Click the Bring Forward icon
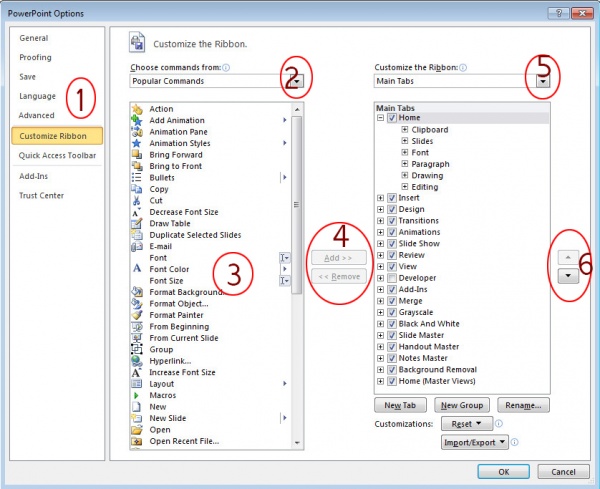 pyautogui.click(x=137, y=155)
